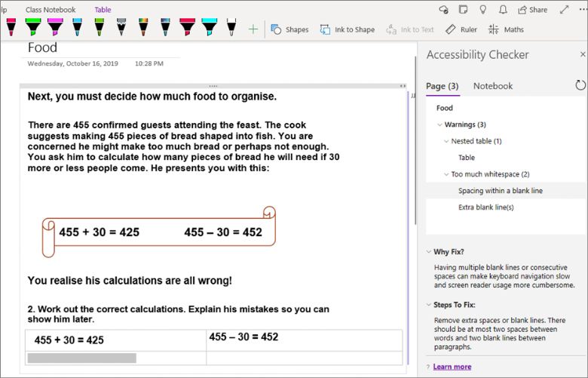Click the Share button
Viewport: 588px width, 378px height.
tap(532, 10)
